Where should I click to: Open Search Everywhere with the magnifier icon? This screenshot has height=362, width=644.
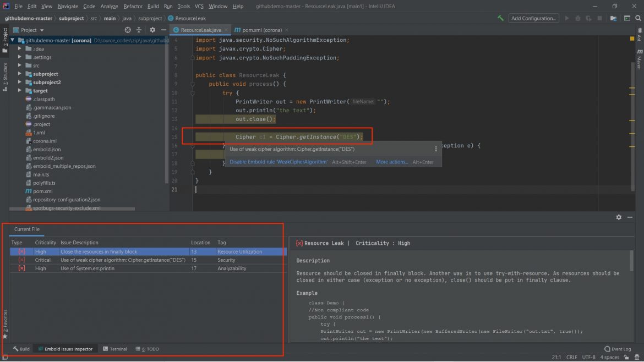click(x=639, y=17)
